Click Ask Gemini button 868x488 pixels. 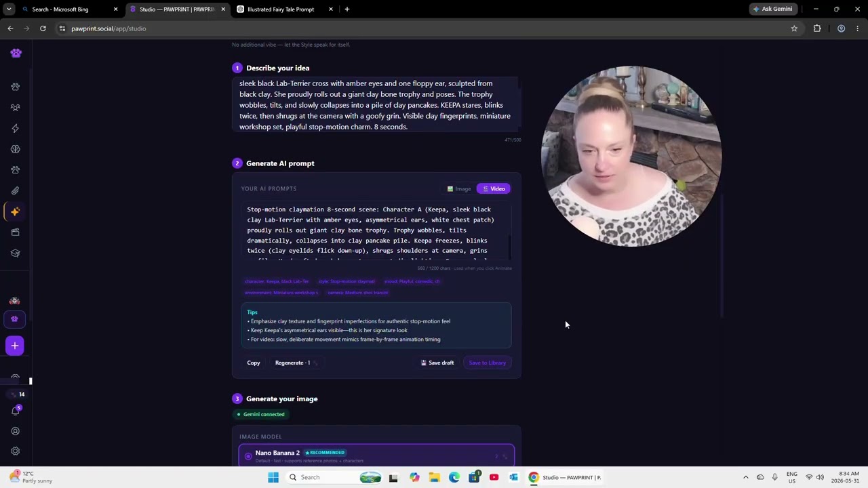[x=772, y=9]
